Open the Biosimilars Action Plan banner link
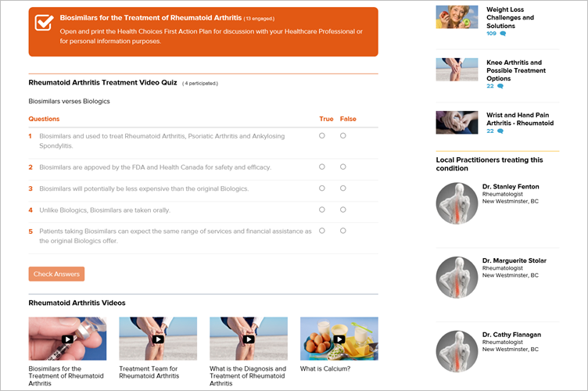588x391 pixels. pos(151,18)
